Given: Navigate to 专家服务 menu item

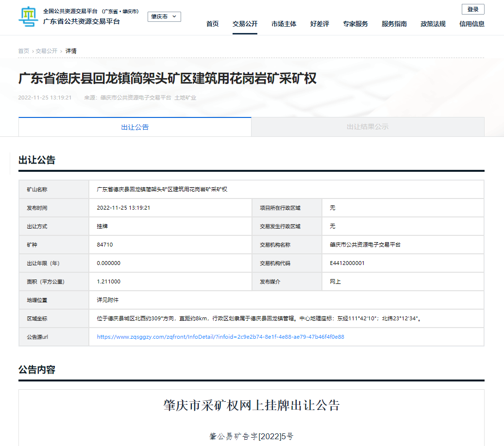Looking at the screenshot, I should pos(355,24).
